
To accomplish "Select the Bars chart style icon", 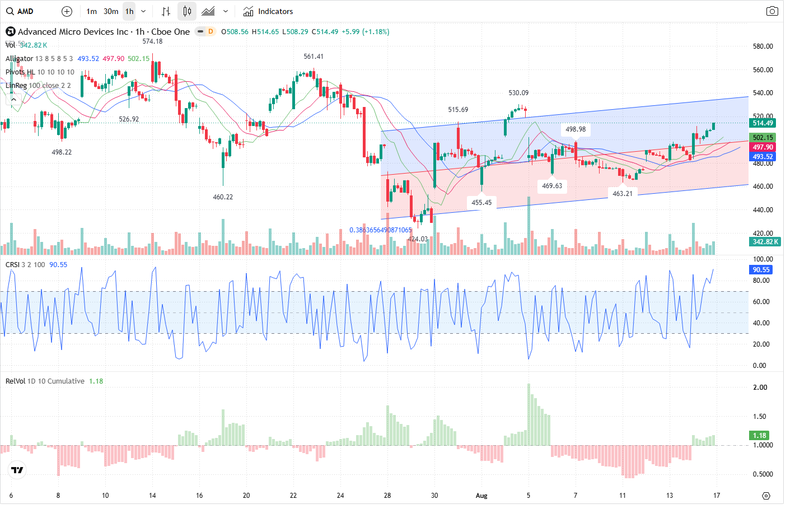I will tap(166, 11).
